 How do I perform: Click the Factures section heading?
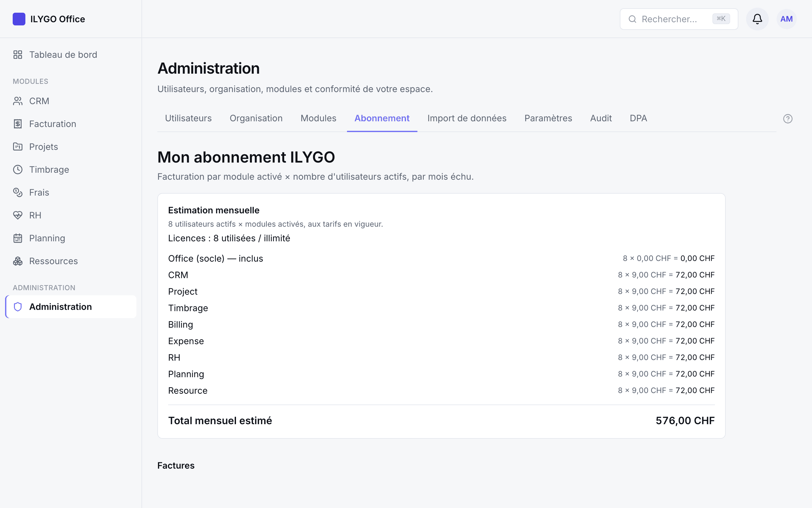coord(176,465)
